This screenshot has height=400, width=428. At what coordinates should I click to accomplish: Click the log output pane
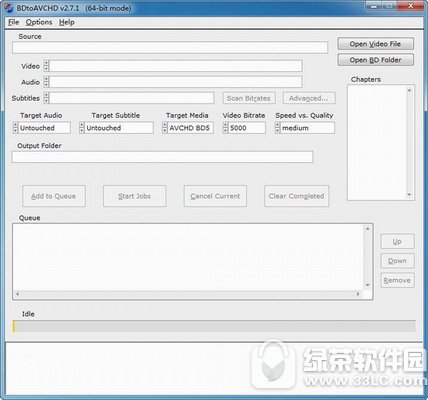(214, 368)
